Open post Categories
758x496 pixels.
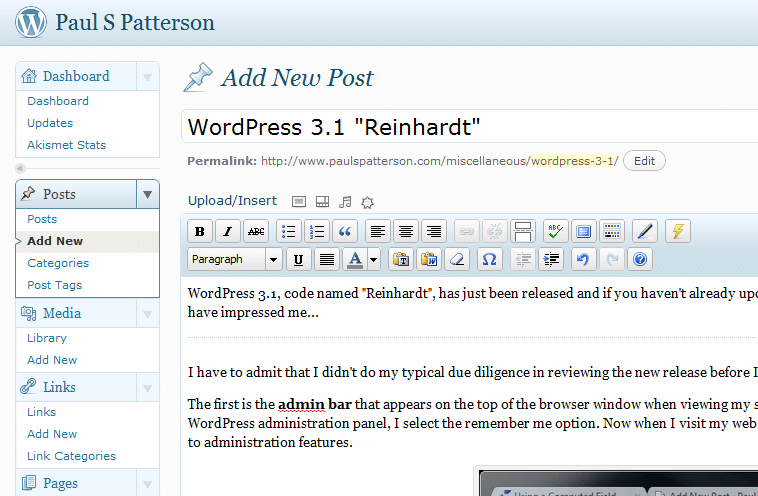click(58, 263)
